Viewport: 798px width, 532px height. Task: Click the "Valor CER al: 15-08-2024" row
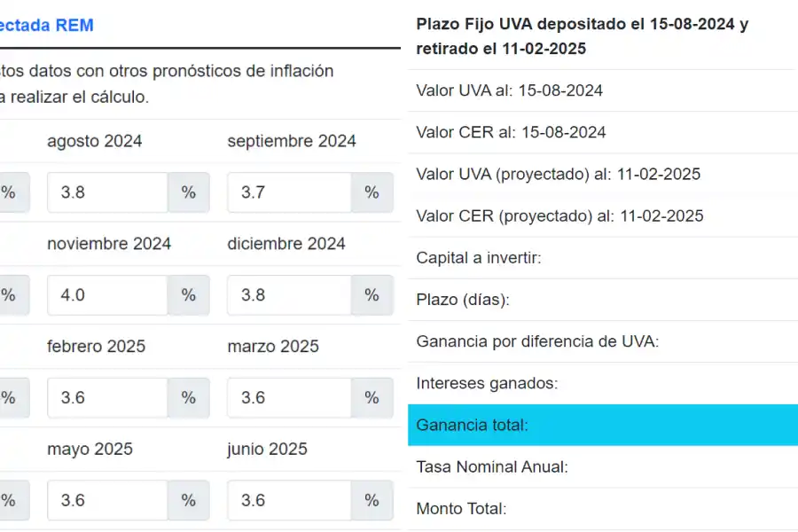(x=603, y=132)
